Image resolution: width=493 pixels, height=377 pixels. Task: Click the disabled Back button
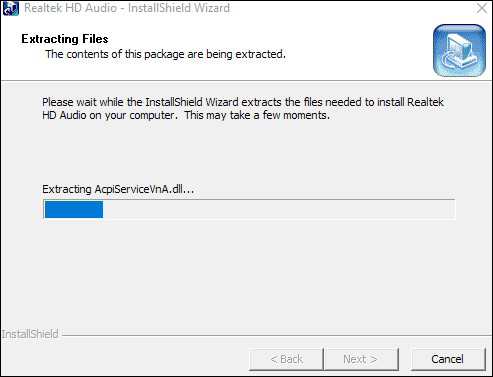[x=286, y=359]
